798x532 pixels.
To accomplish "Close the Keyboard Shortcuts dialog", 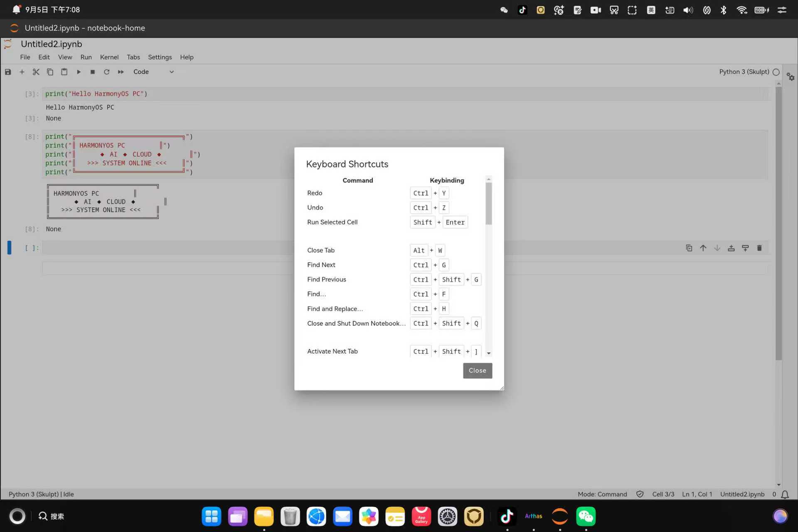I will tap(478, 371).
